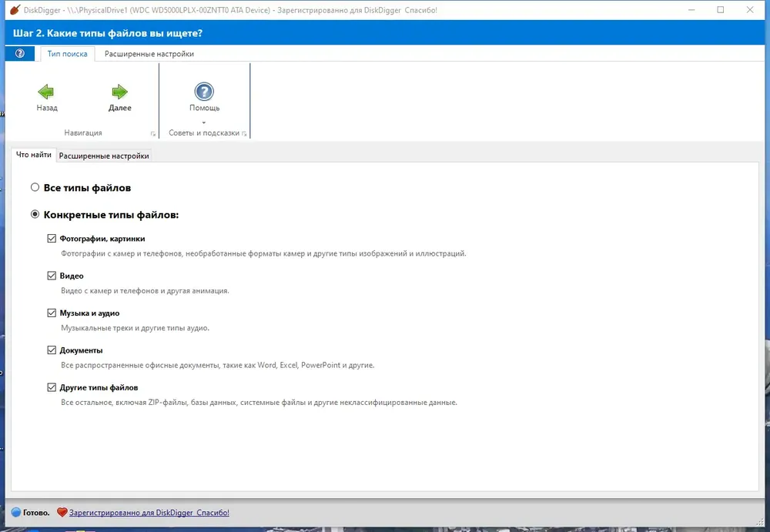770x532 pixels.
Task: Select the Конкретные типы файлов radio button
Action: click(x=35, y=214)
